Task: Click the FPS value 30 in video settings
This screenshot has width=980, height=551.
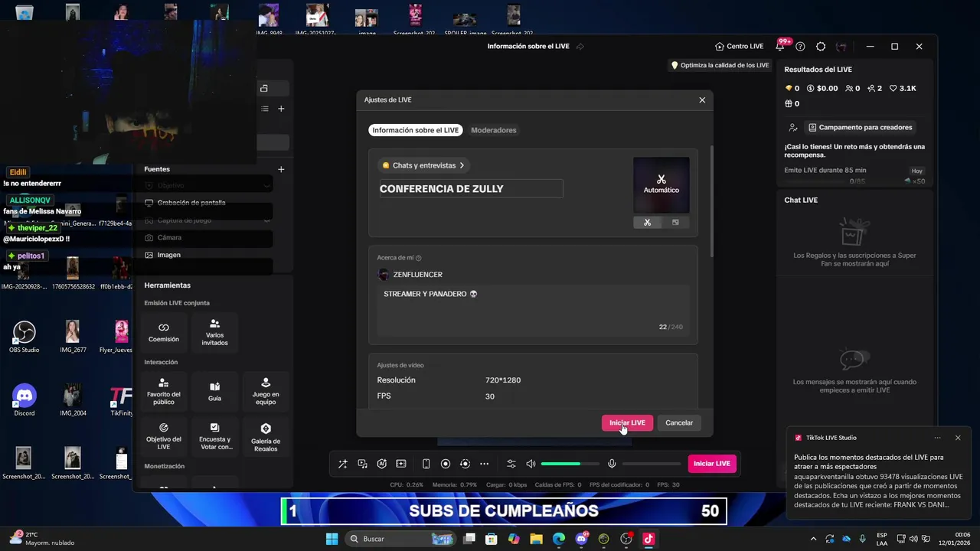Action: point(490,396)
